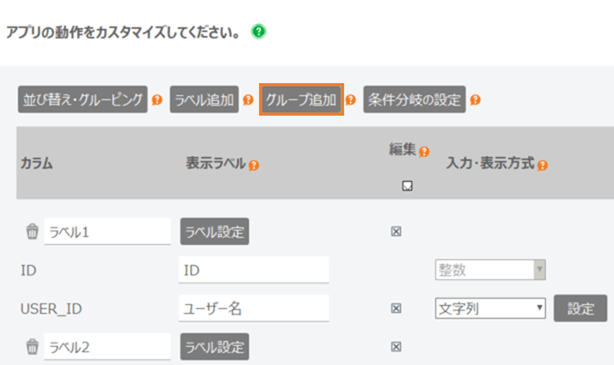
Task: Click the 表示ラベル header text
Action: 216,163
